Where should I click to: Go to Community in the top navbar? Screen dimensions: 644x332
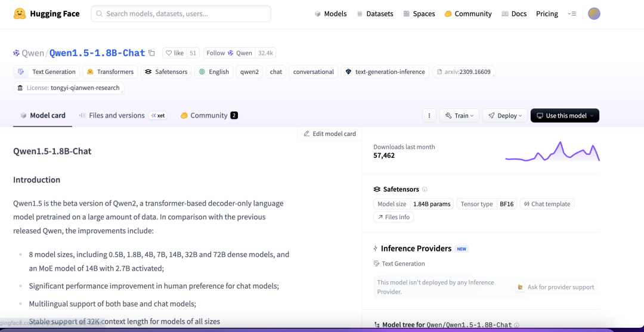point(468,14)
